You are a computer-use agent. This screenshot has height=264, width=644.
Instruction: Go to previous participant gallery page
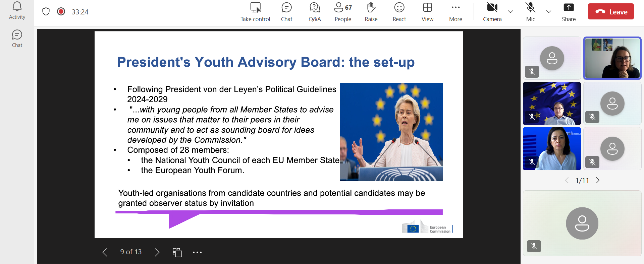tap(567, 180)
